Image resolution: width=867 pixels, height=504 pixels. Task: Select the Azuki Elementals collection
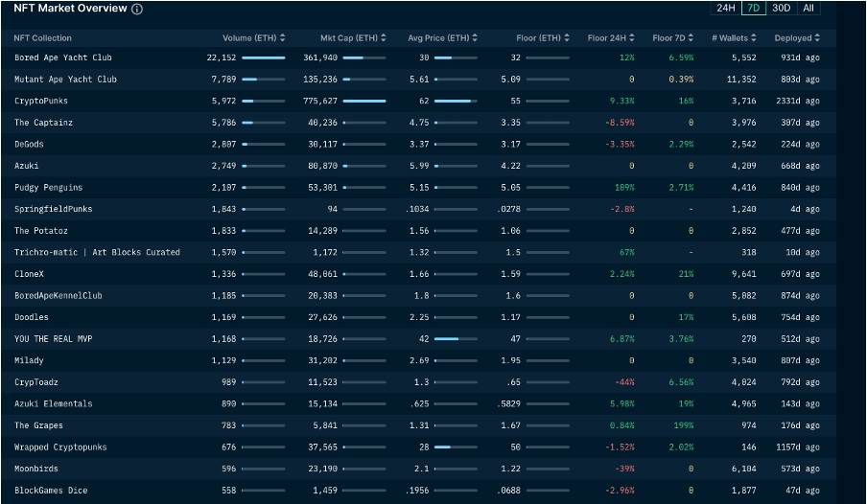click(54, 404)
